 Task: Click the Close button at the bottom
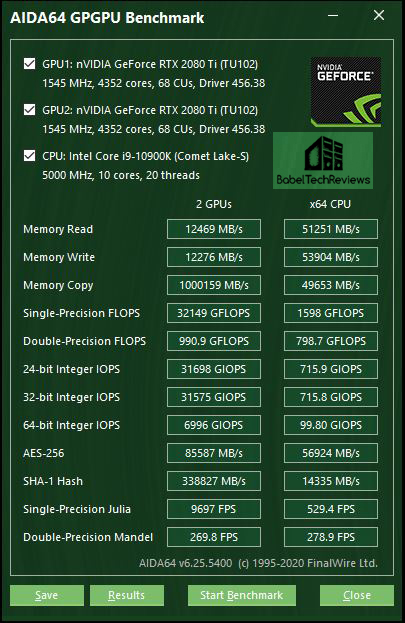[x=357, y=595]
